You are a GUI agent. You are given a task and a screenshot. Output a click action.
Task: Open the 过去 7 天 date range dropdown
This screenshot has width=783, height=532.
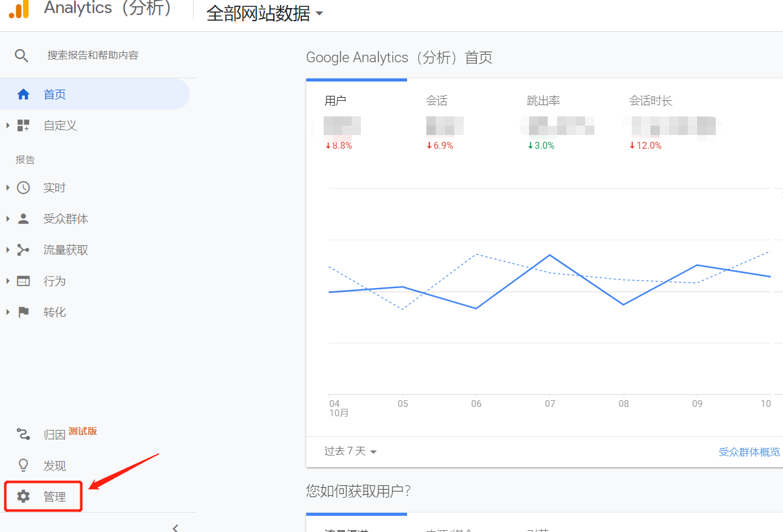click(x=350, y=451)
